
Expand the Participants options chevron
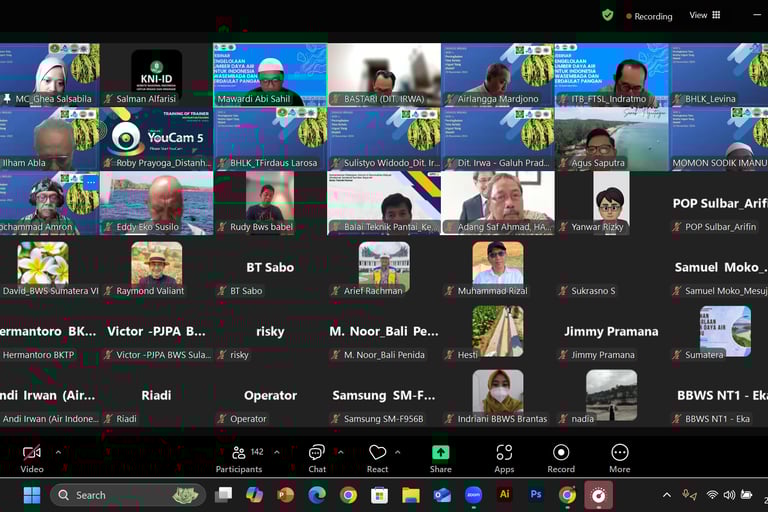[277, 452]
